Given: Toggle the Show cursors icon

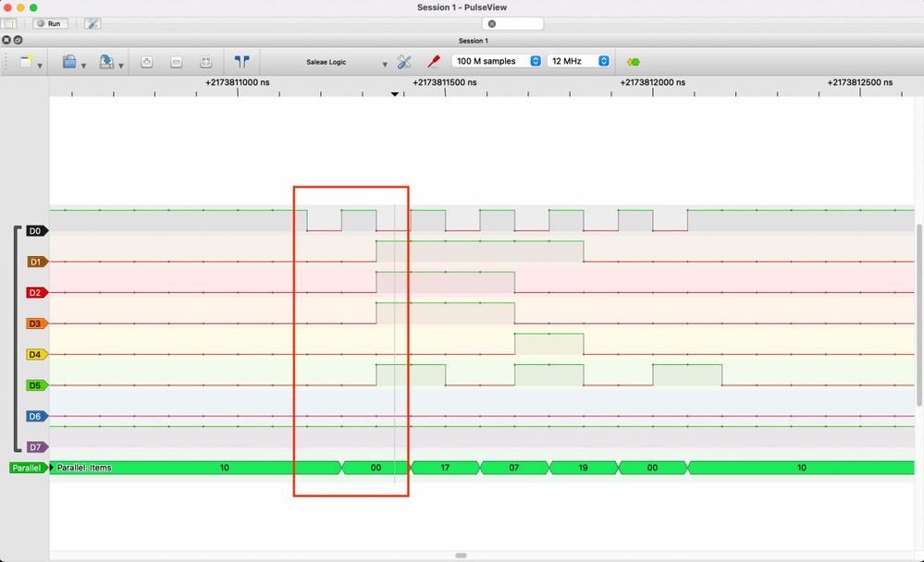Looking at the screenshot, I should pyautogui.click(x=242, y=61).
